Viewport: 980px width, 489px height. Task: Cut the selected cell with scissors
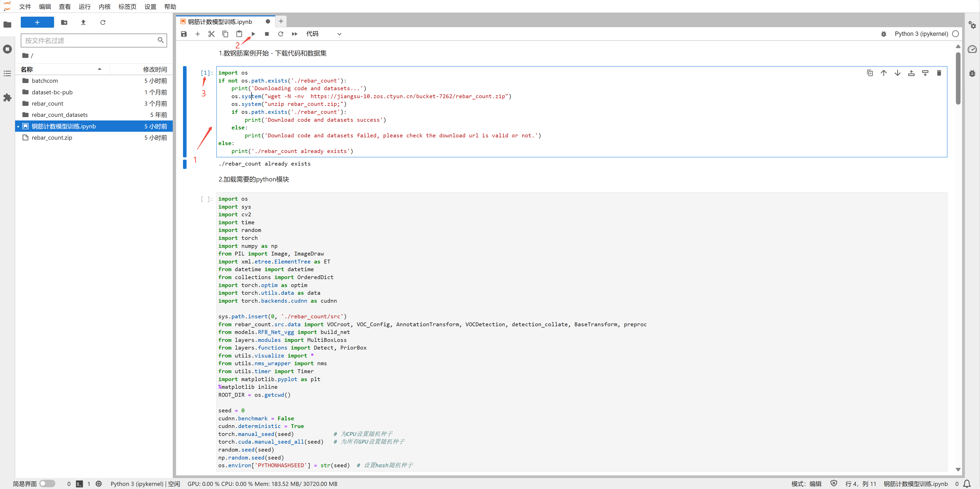pyautogui.click(x=211, y=34)
